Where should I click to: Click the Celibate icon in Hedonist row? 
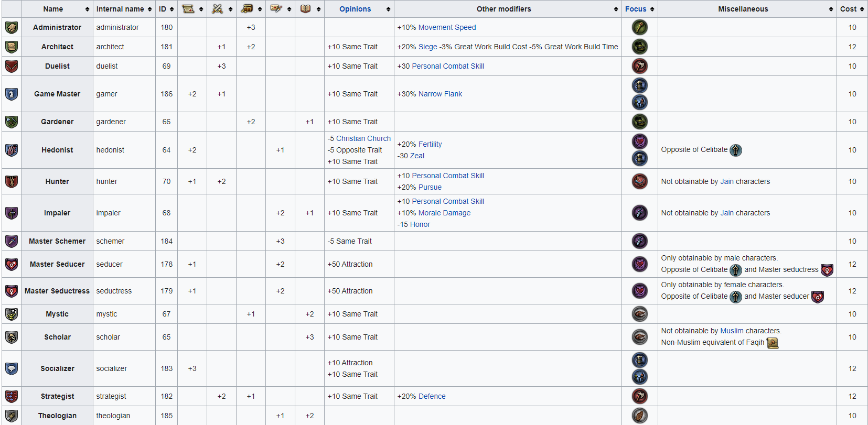(x=736, y=150)
